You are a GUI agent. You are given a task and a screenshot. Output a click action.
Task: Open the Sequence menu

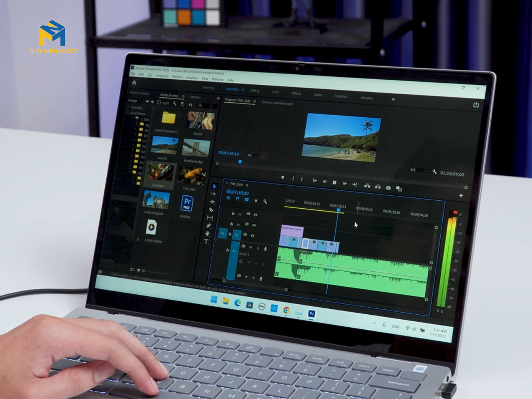pyautogui.click(x=162, y=76)
